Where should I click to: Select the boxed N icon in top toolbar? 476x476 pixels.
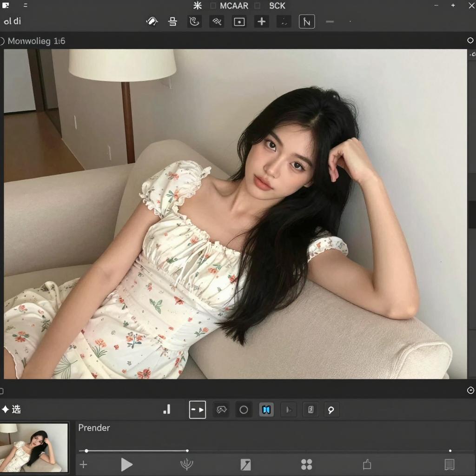pyautogui.click(x=307, y=21)
